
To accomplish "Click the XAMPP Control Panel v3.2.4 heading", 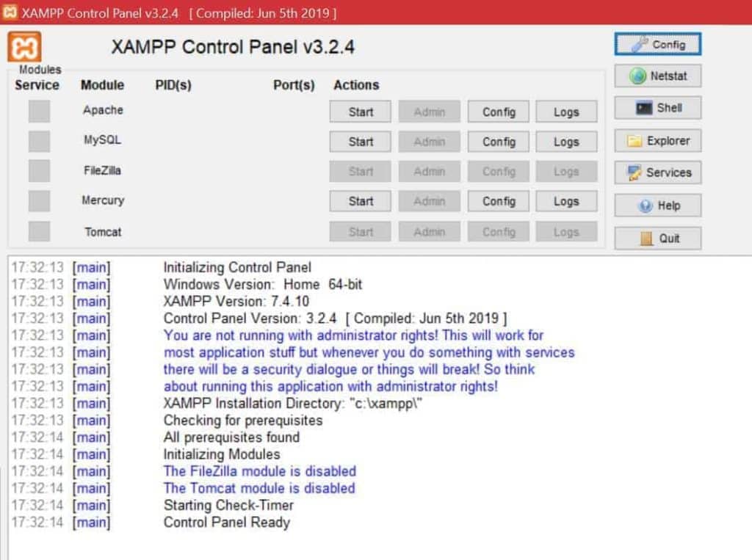I will [233, 47].
